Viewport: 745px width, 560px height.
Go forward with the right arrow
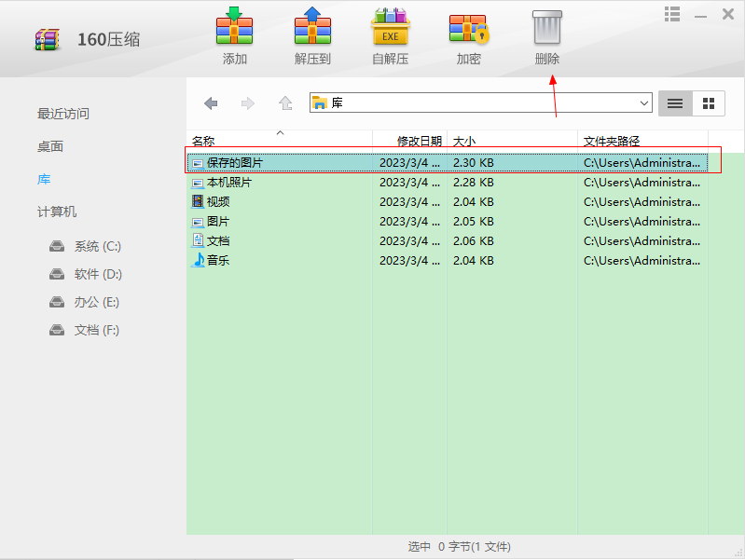point(247,103)
